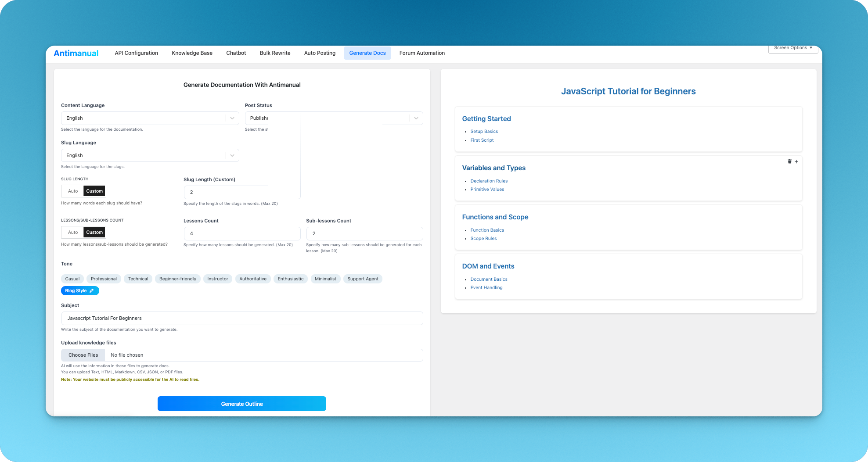Choose Files to upload knowledge documents
Image resolution: width=868 pixels, height=462 pixels.
point(83,355)
